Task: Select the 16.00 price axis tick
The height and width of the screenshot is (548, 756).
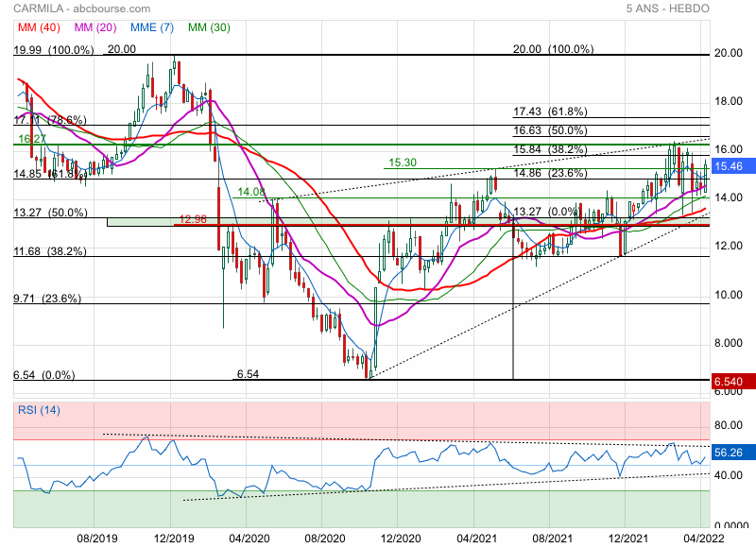Action: [728, 149]
